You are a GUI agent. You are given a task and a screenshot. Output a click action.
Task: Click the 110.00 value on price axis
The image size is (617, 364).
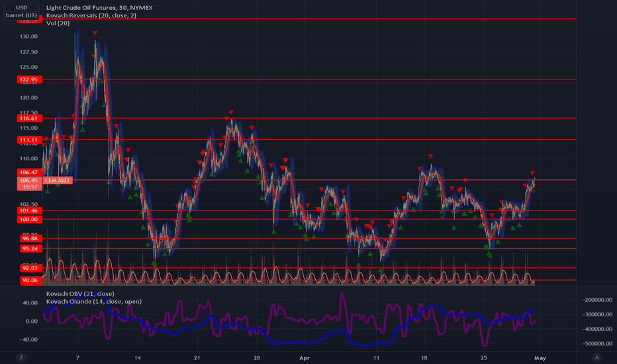coord(28,159)
